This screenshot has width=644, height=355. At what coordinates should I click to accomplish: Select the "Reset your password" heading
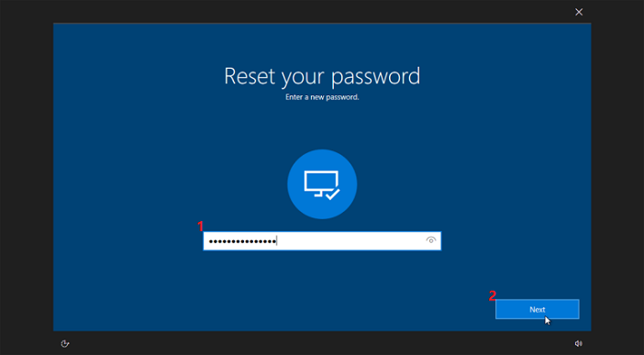[322, 76]
